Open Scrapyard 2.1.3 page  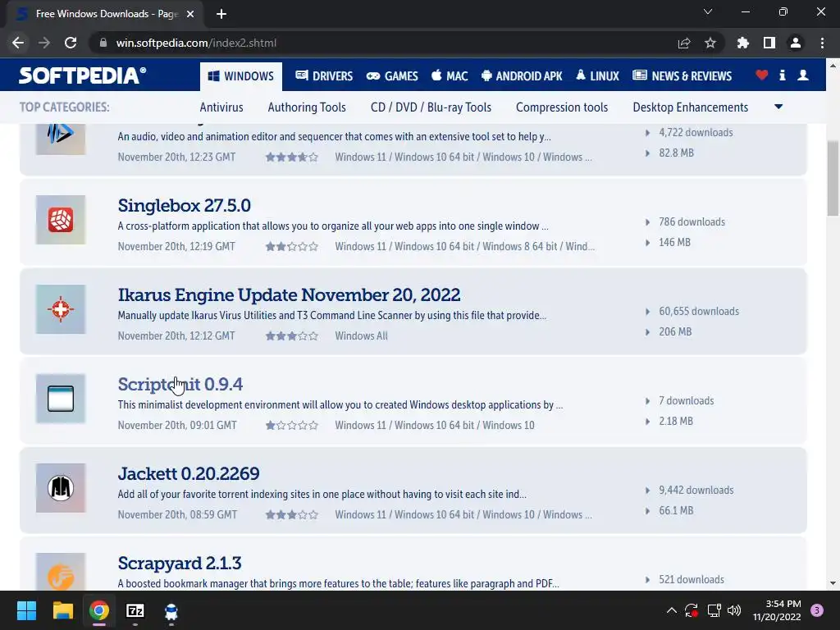180,563
